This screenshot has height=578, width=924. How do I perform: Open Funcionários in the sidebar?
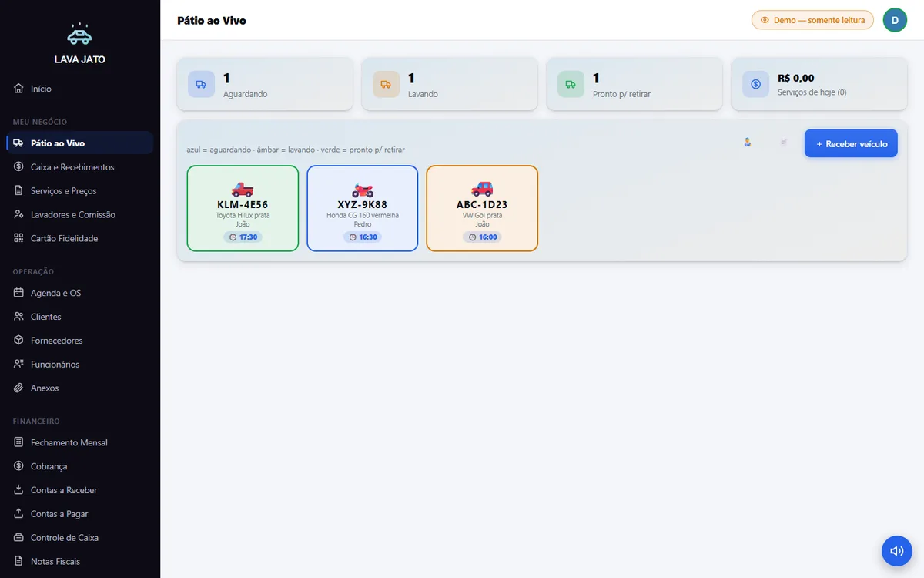click(x=80, y=365)
